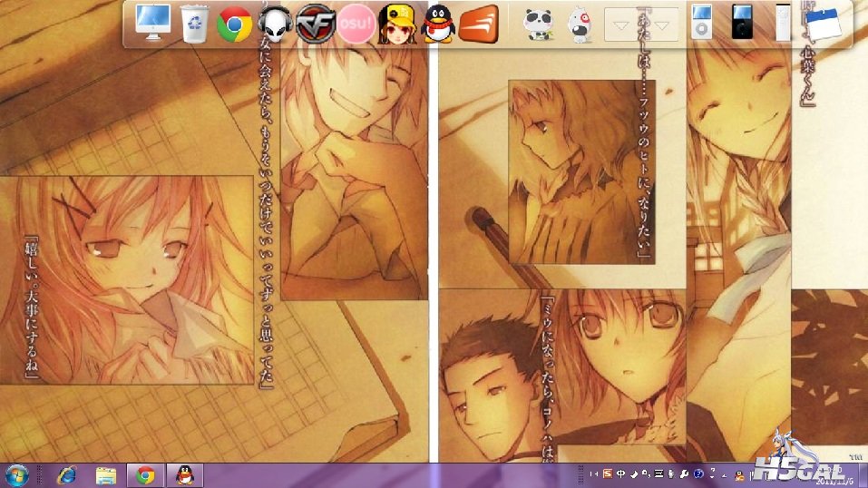Image resolution: width=868 pixels, height=488 pixels.
Task: Click the white mascot with red eye icon
Action: pyautogui.click(x=580, y=24)
